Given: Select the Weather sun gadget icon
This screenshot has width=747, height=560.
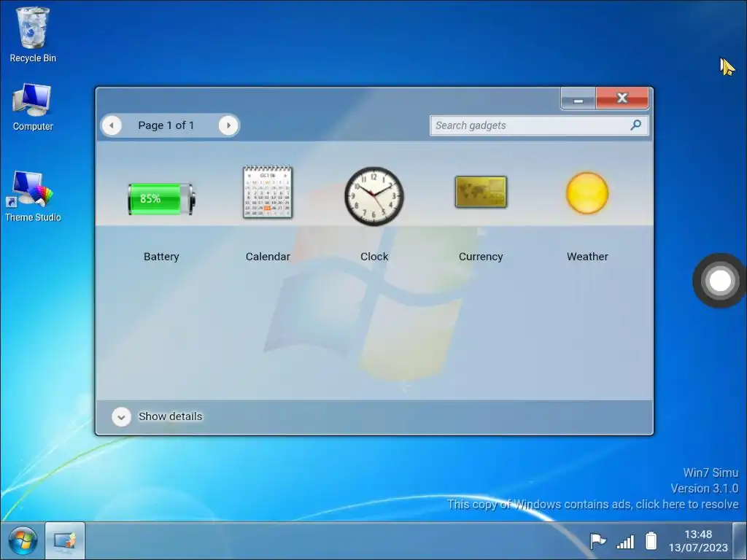Looking at the screenshot, I should [x=587, y=192].
